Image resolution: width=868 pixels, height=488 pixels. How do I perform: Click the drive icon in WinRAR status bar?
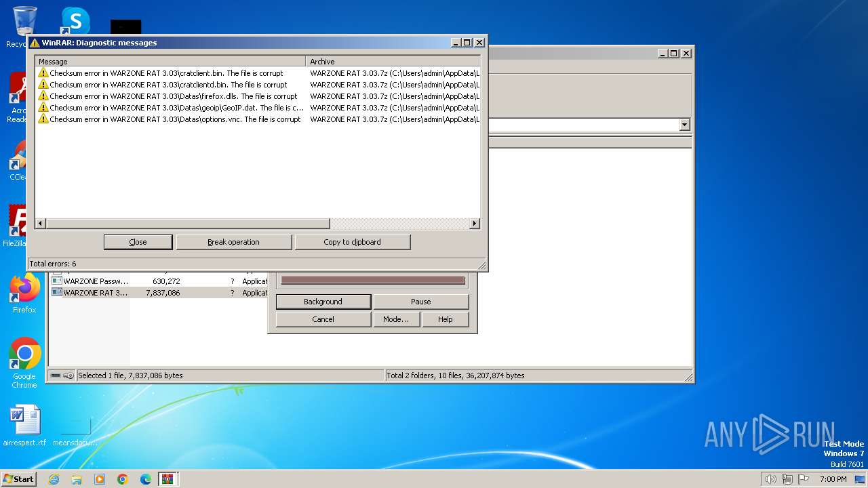pyautogui.click(x=56, y=375)
